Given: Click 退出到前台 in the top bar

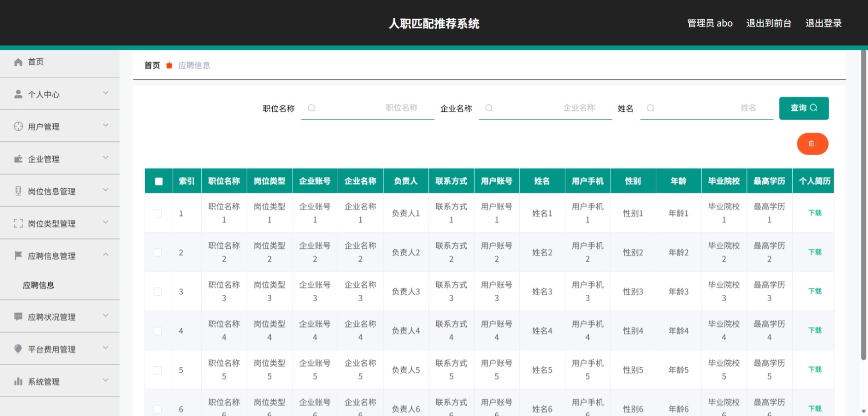Looking at the screenshot, I should pyautogui.click(x=769, y=23).
